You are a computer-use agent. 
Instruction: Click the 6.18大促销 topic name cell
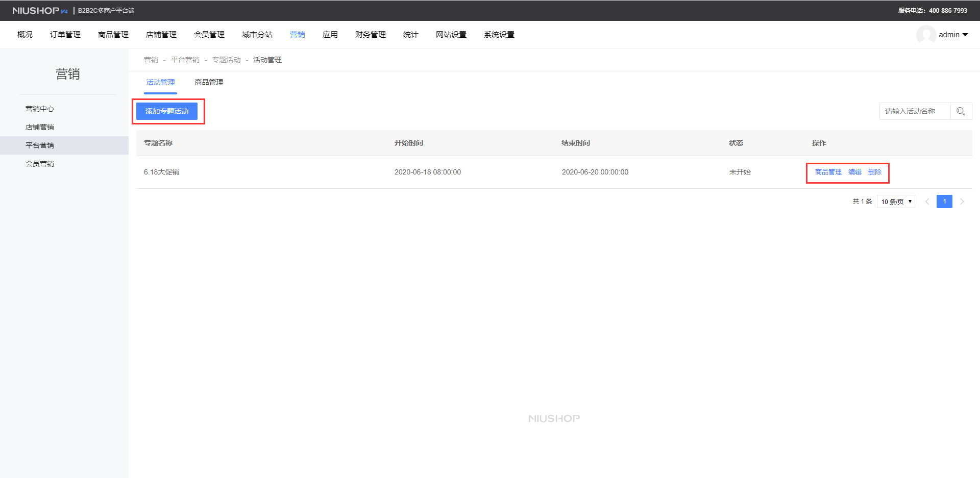161,172
